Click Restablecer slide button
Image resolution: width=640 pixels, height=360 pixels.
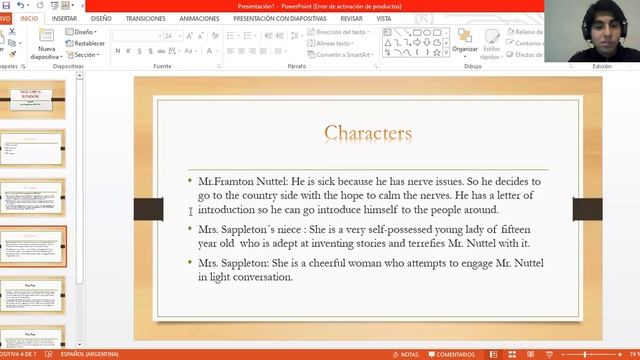pos(85,43)
